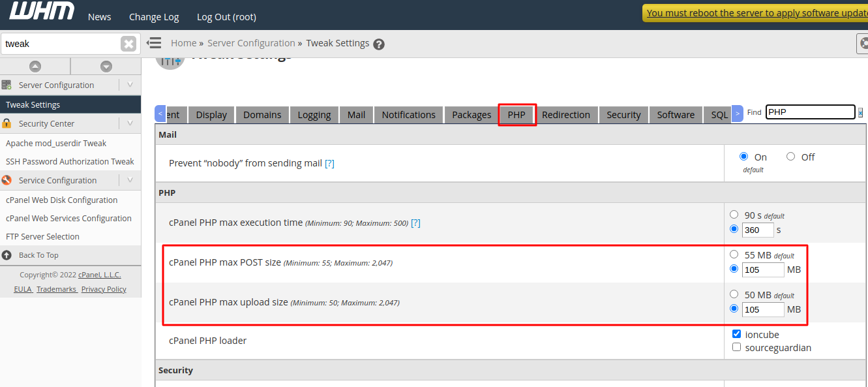868x387 pixels.
Task: Click the Security Center lock icon
Action: pyautogui.click(x=7, y=123)
